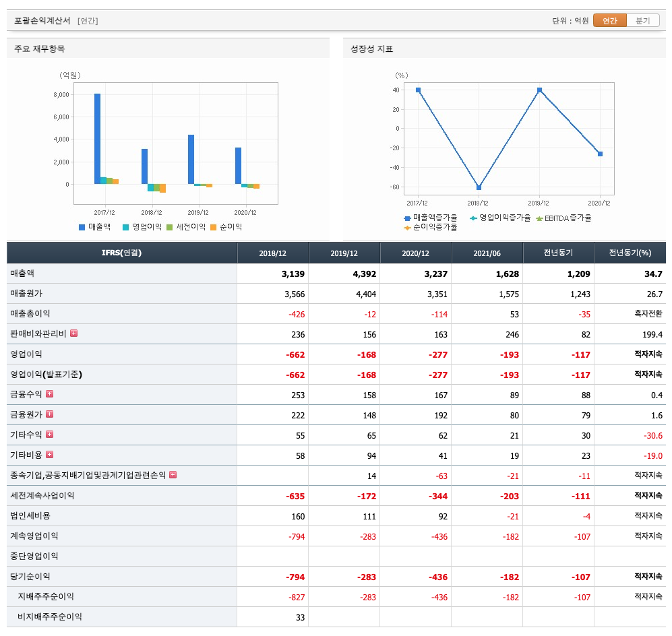Viewport: 672px width, 636px height.
Task: Click the 2019/12 data point on growth chart
Action: click(x=540, y=90)
